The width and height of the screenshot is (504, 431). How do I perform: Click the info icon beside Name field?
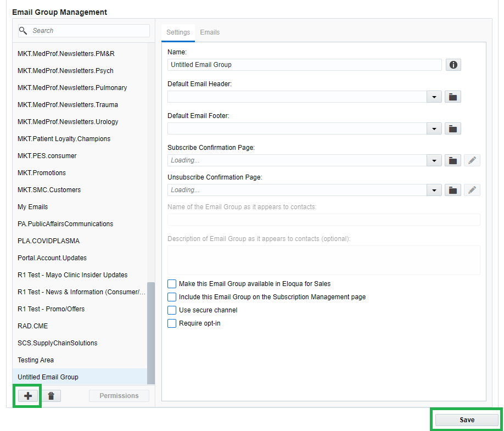coord(453,65)
